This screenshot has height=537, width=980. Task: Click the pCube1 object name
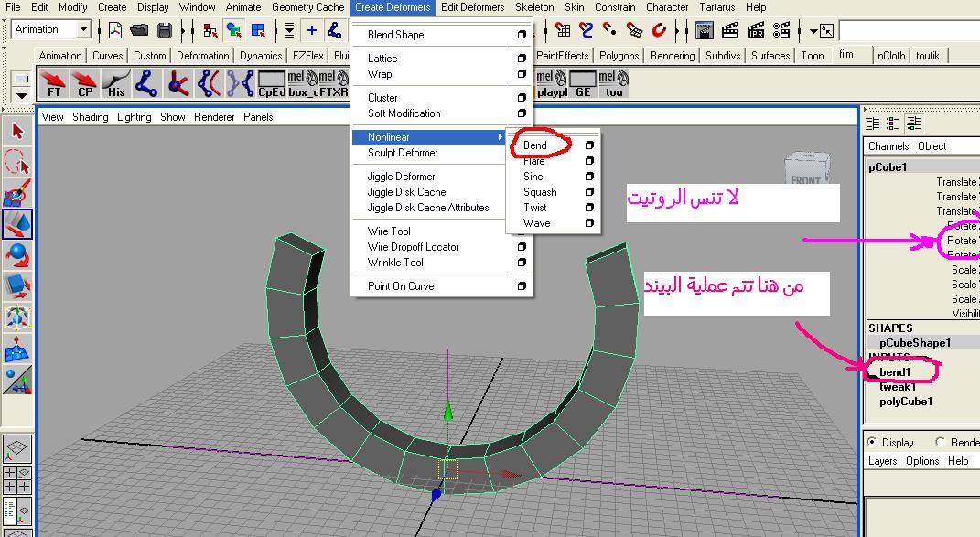(x=887, y=166)
